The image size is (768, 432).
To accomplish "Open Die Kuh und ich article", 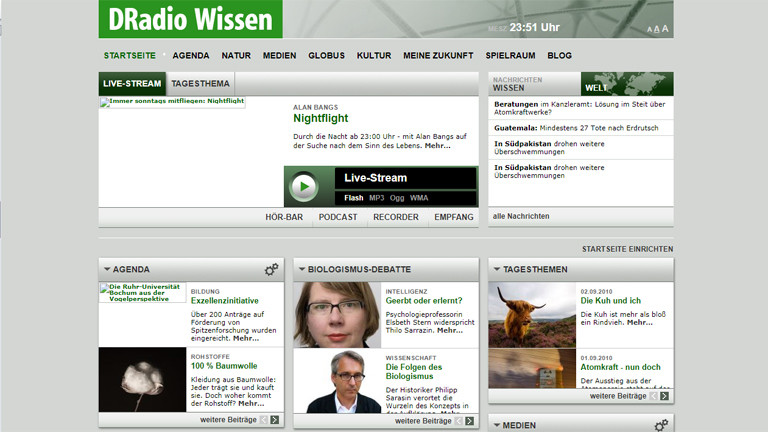I will tap(611, 301).
